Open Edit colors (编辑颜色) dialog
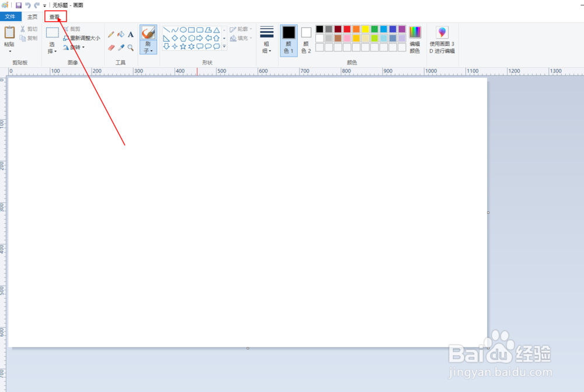The image size is (584, 392). coord(415,40)
